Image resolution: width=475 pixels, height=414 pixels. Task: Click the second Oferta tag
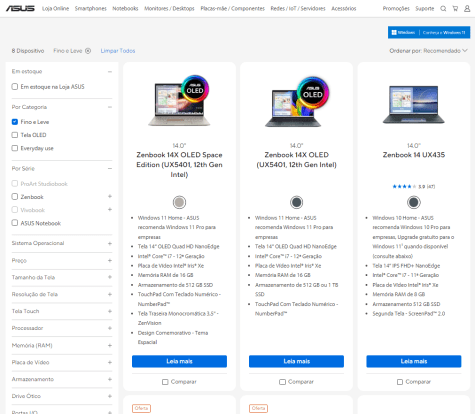[258, 408]
